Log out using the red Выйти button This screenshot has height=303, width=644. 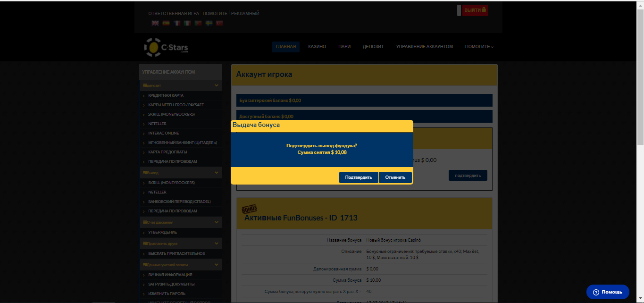tap(475, 10)
